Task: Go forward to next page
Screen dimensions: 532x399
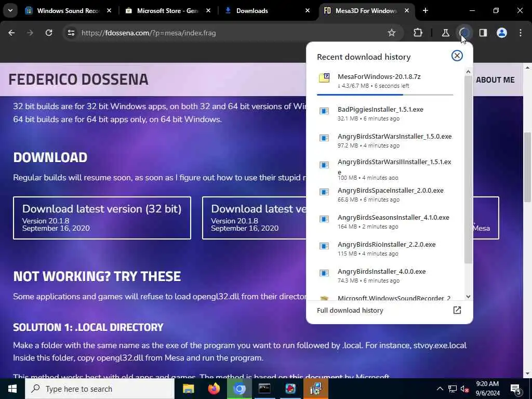Action: 30,33
